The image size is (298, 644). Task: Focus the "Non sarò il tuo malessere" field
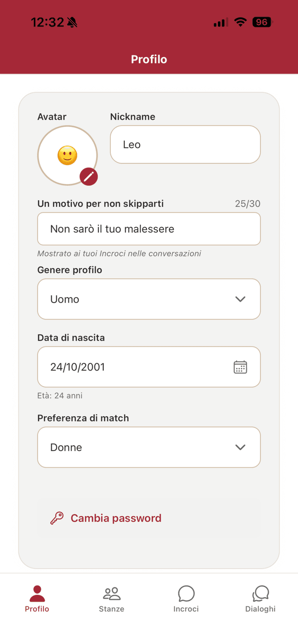149,229
